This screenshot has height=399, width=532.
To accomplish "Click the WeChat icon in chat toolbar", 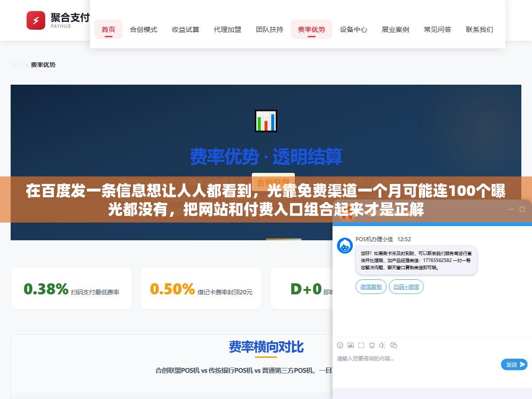I will click(x=394, y=345).
